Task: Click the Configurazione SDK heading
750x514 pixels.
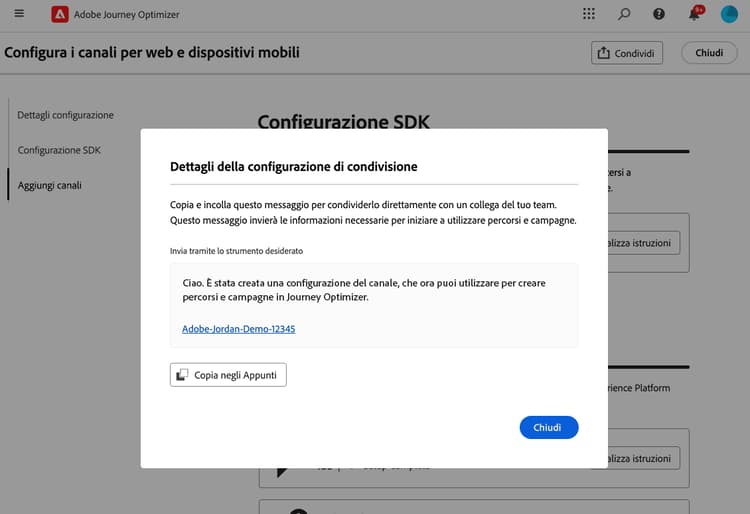Action: pyautogui.click(x=343, y=121)
